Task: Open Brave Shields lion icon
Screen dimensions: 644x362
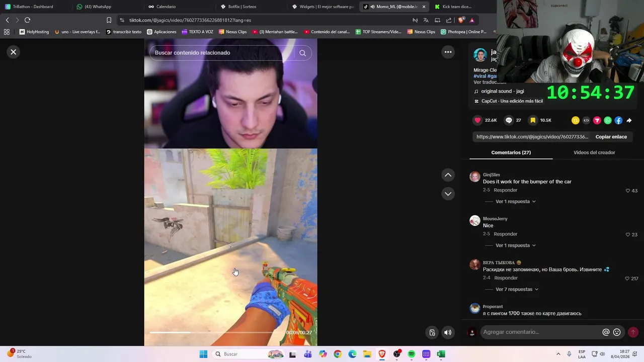Action: pos(461,20)
